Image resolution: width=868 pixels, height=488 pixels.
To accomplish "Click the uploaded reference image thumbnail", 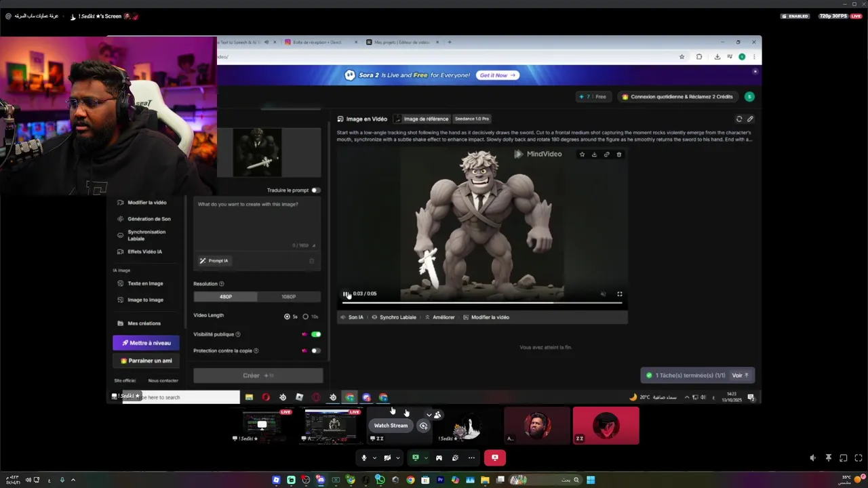I will pyautogui.click(x=257, y=152).
